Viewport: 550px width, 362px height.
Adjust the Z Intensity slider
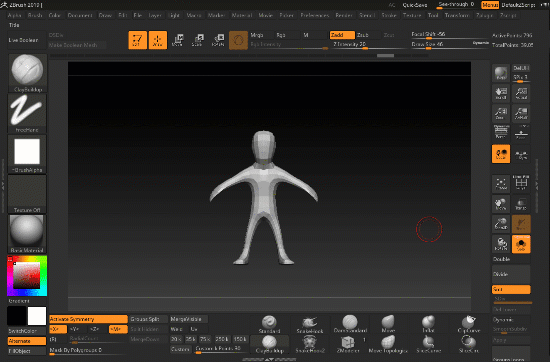(369, 45)
